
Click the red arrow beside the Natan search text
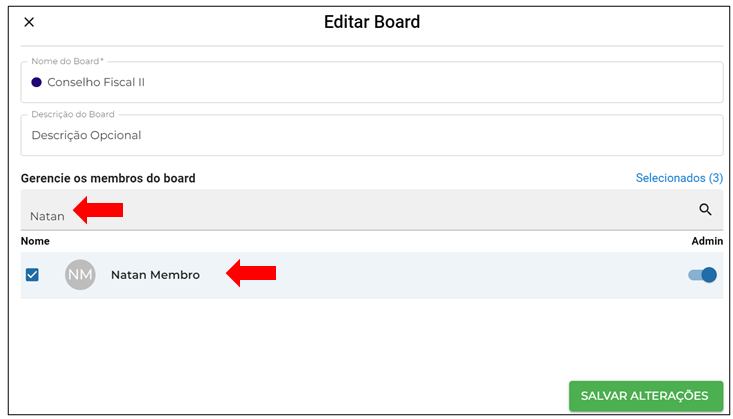[x=98, y=210]
